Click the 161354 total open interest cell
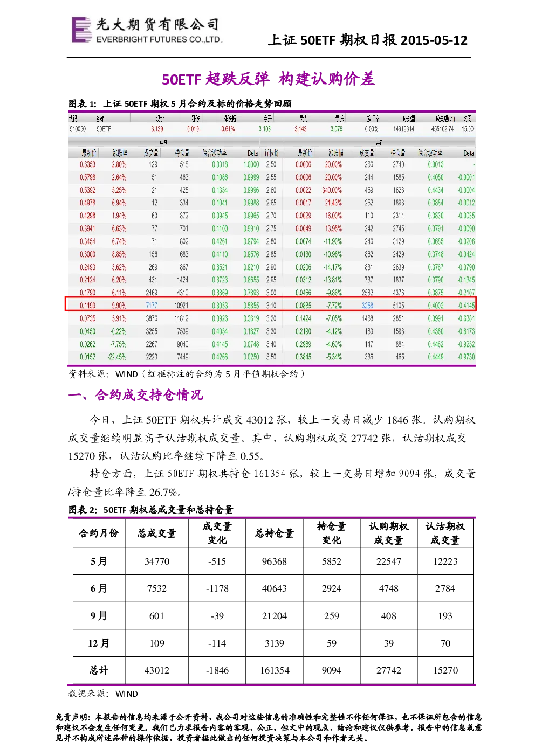Viewport: 535px width, 756px height. (x=275, y=670)
